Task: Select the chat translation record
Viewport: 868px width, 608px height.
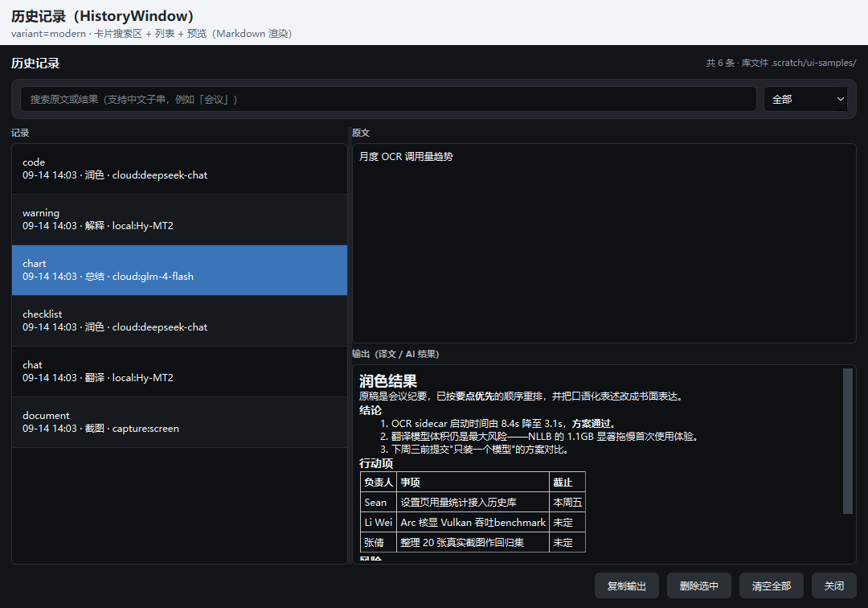Action: (x=179, y=372)
